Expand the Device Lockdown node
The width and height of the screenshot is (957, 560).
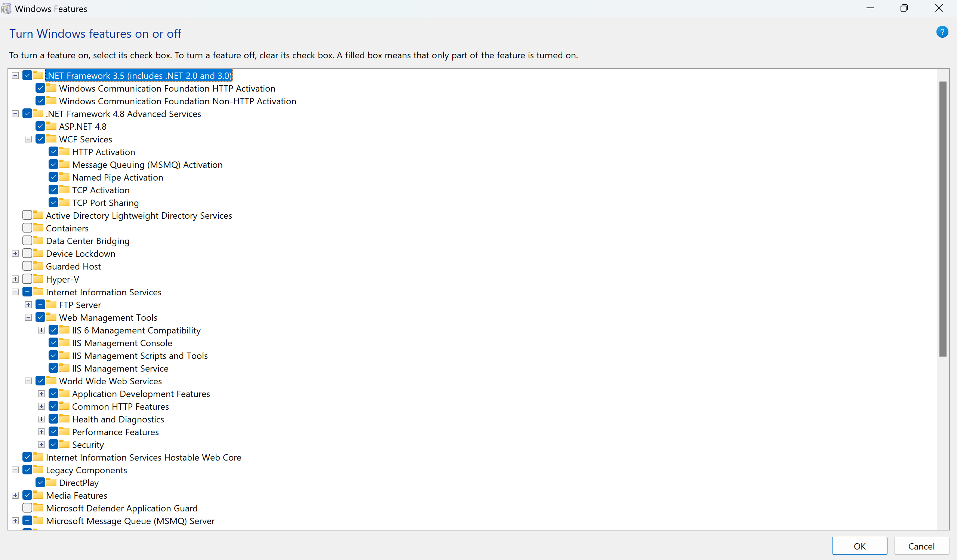tap(15, 253)
